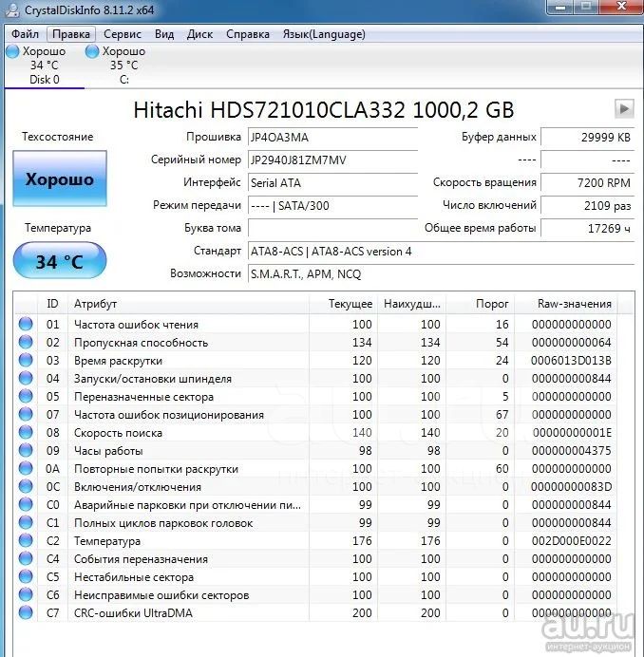The width and height of the screenshot is (644, 657).
Task: Click status icon for attribute 0C row
Action: pos(26,486)
